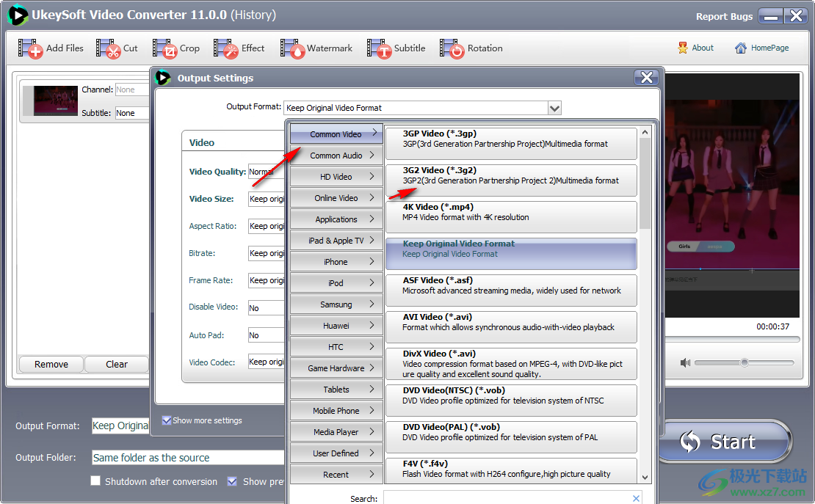This screenshot has width=815, height=504.
Task: Open the Aspect Ratio dropdown
Action: point(267,225)
